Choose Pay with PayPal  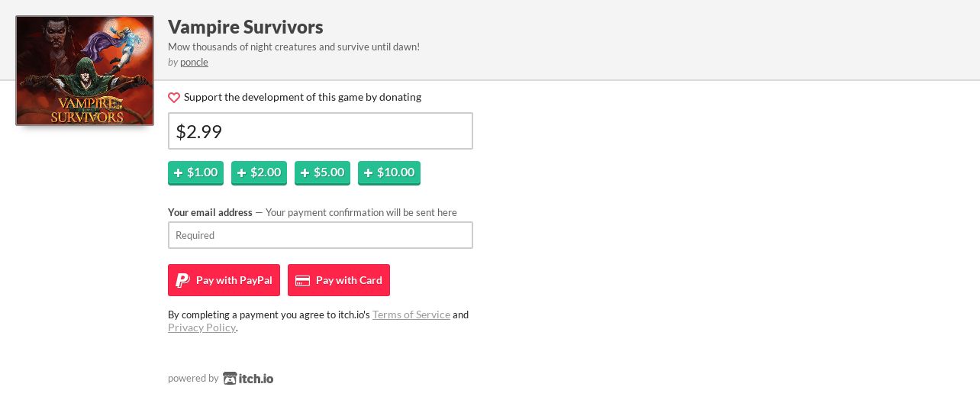click(224, 280)
